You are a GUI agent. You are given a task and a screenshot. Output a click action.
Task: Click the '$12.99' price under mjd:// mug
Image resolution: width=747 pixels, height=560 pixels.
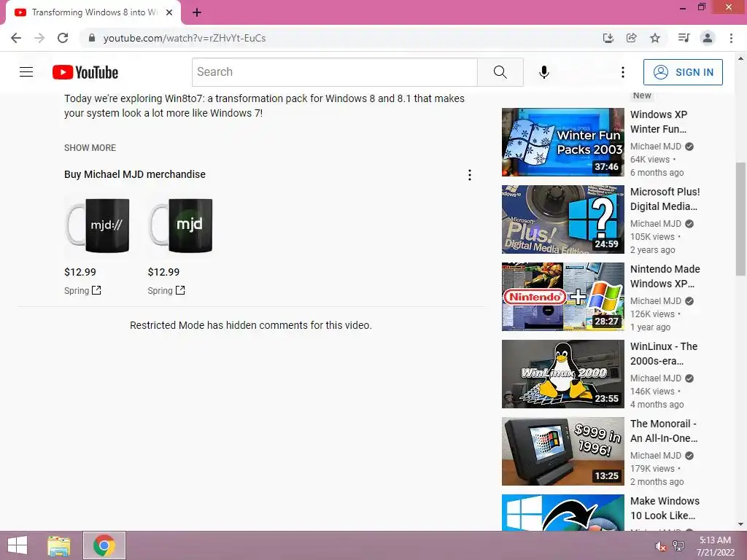[x=80, y=272]
